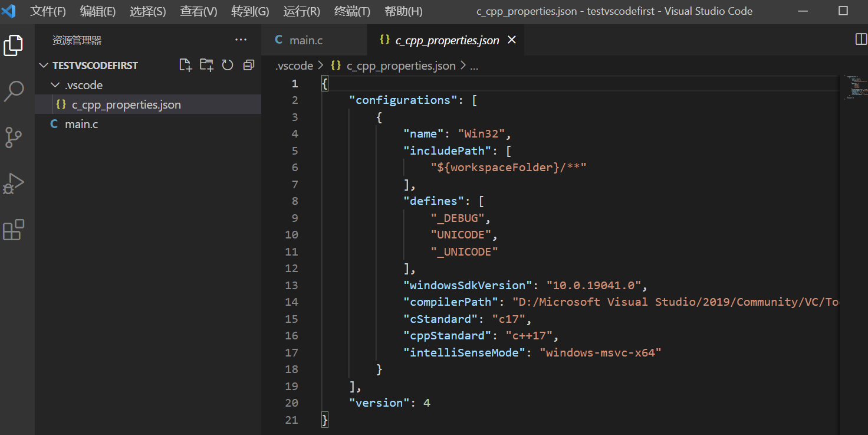Open the Run and Debug view
The image size is (868, 435).
coord(14,184)
